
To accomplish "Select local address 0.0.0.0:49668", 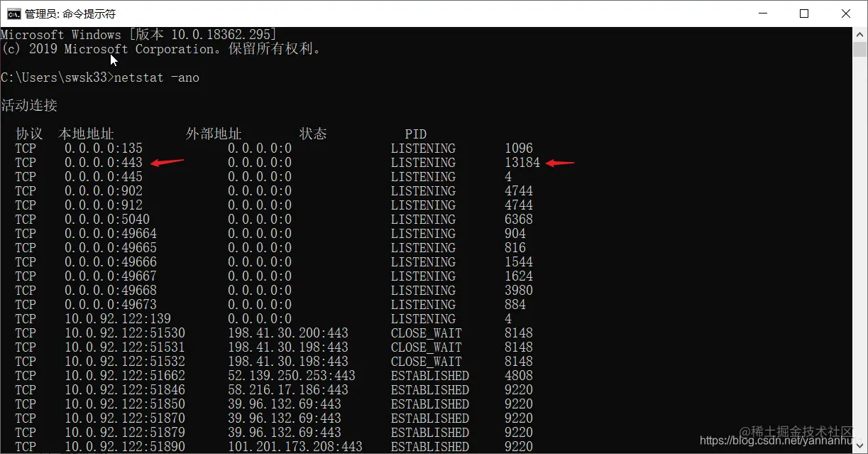I will [111, 291].
